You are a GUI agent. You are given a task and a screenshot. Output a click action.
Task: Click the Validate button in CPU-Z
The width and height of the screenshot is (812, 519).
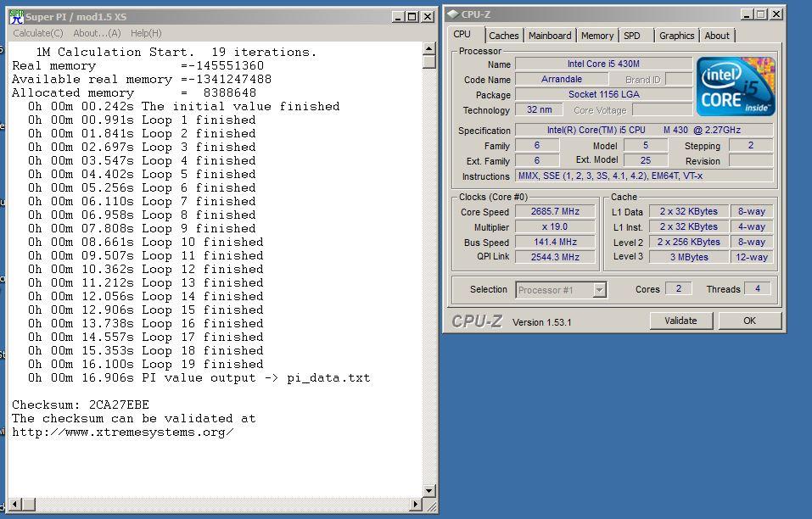click(x=680, y=321)
